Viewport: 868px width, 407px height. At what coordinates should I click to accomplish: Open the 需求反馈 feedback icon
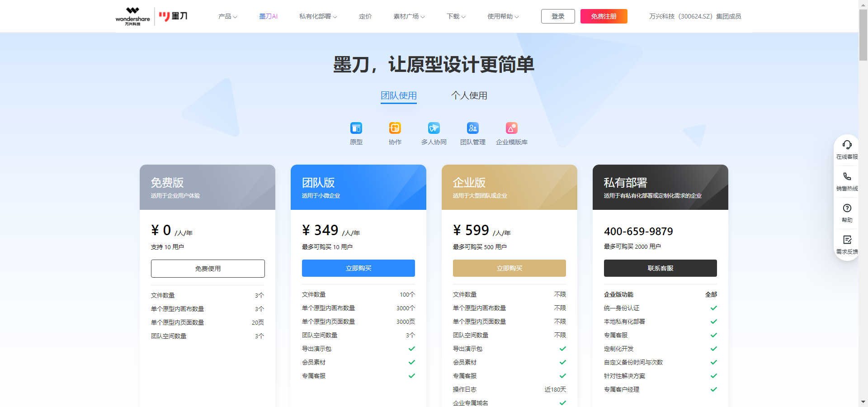pyautogui.click(x=847, y=240)
